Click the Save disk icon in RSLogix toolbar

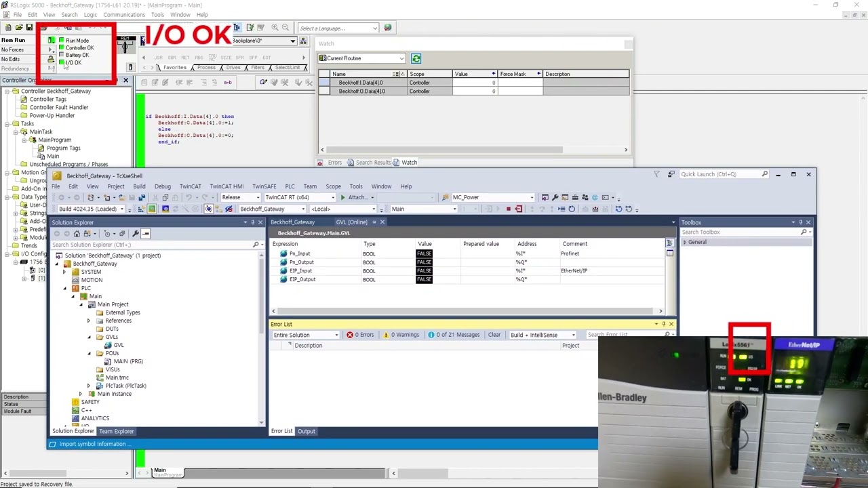tap(29, 28)
